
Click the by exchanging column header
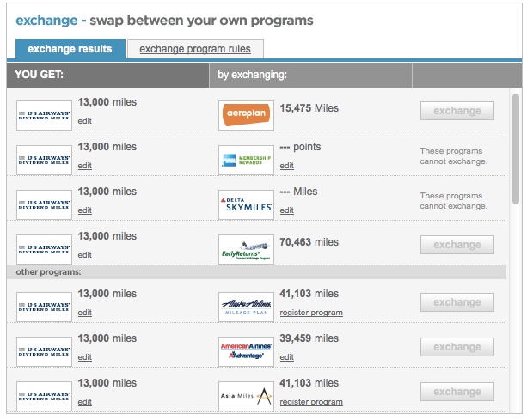tap(310, 75)
